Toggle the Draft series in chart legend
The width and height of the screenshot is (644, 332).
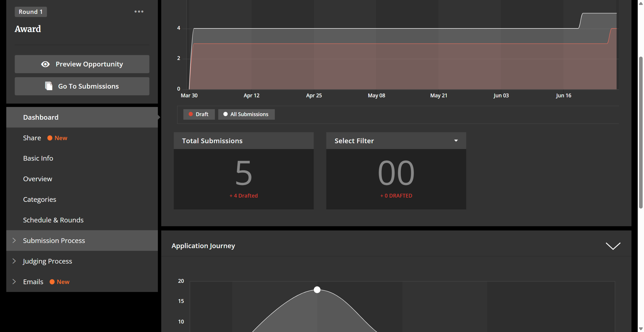tap(199, 114)
